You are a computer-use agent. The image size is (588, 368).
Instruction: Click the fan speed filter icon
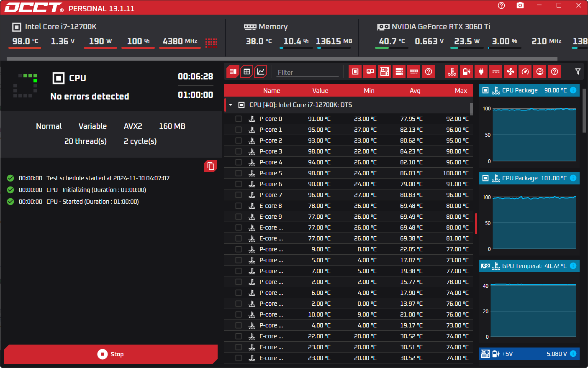[511, 72]
